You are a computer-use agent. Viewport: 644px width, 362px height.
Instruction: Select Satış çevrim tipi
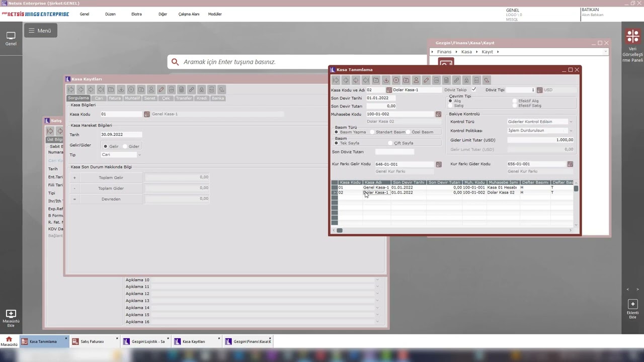450,106
